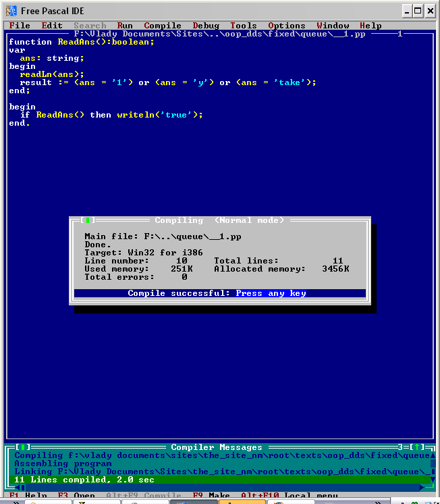Viewport: 440px width, 504px height.
Task: Expand the Compile menu
Action: pos(163,26)
